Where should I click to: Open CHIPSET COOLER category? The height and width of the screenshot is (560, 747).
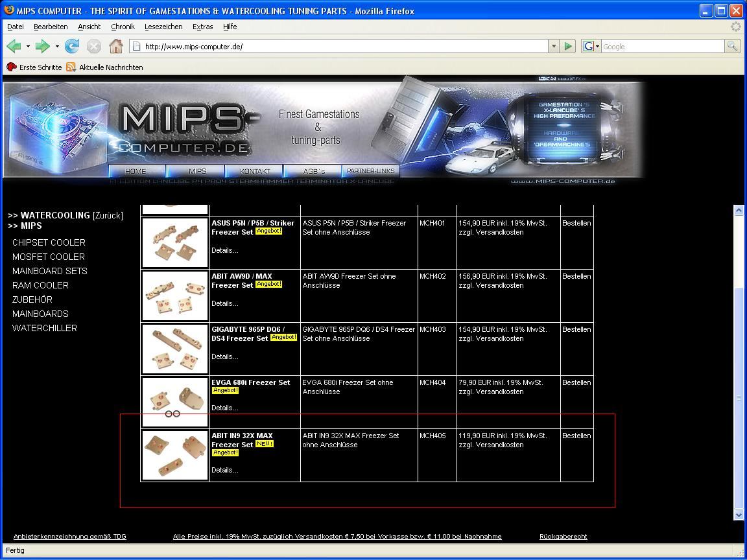[49, 242]
